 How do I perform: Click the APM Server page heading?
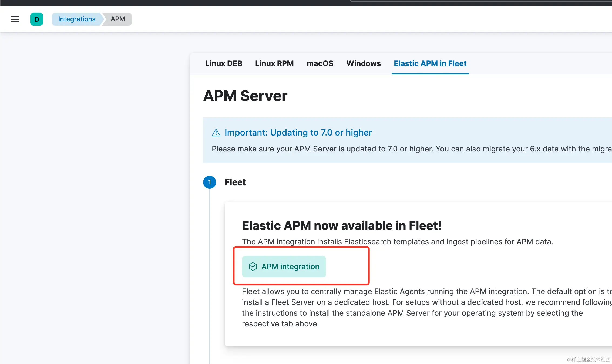245,96
